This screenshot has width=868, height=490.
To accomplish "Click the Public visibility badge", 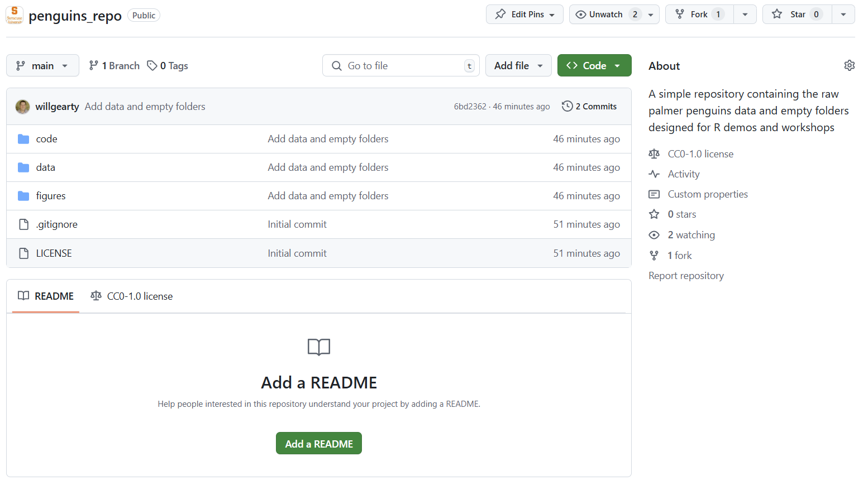I will click(144, 16).
